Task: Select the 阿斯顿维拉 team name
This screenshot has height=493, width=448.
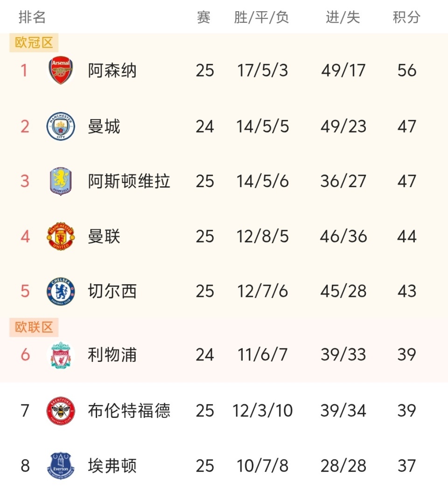Action: click(129, 181)
